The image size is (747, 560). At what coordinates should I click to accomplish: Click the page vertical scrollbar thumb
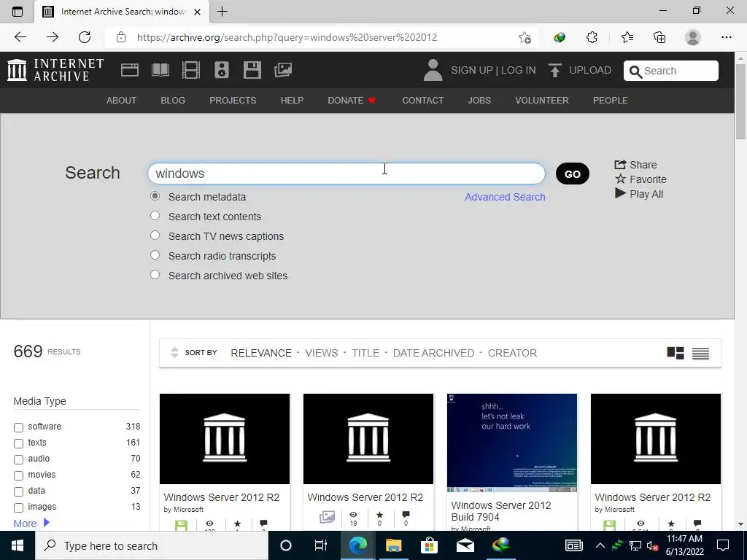point(740,102)
